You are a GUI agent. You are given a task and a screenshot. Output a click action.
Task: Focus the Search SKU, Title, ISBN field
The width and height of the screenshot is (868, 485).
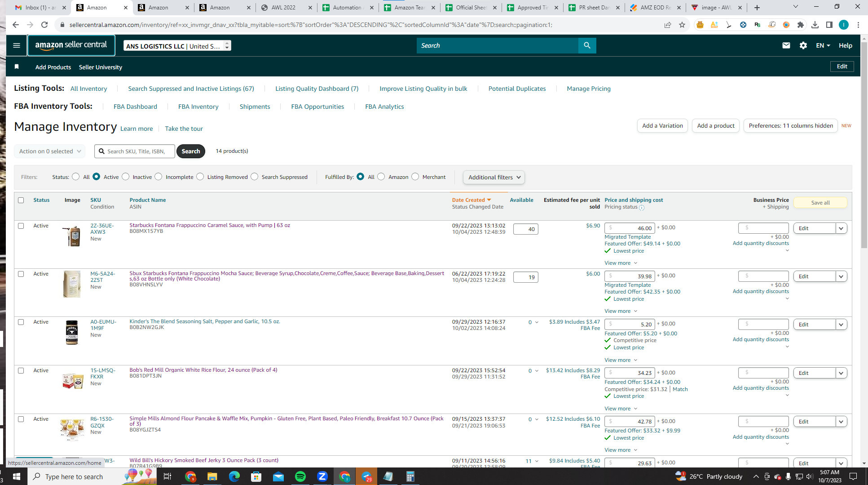click(135, 151)
